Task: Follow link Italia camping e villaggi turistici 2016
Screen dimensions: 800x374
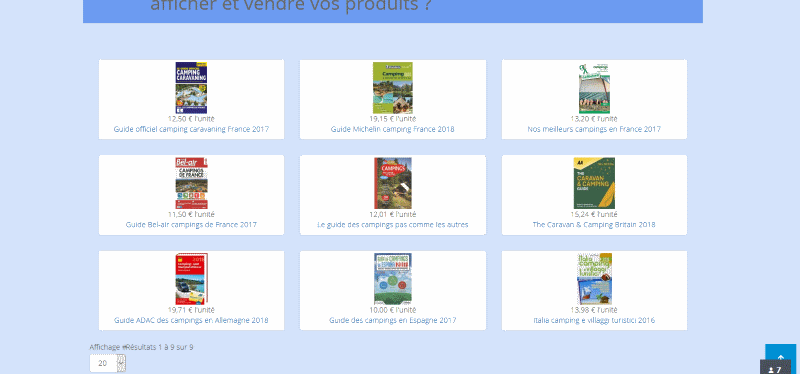Action: click(x=594, y=320)
